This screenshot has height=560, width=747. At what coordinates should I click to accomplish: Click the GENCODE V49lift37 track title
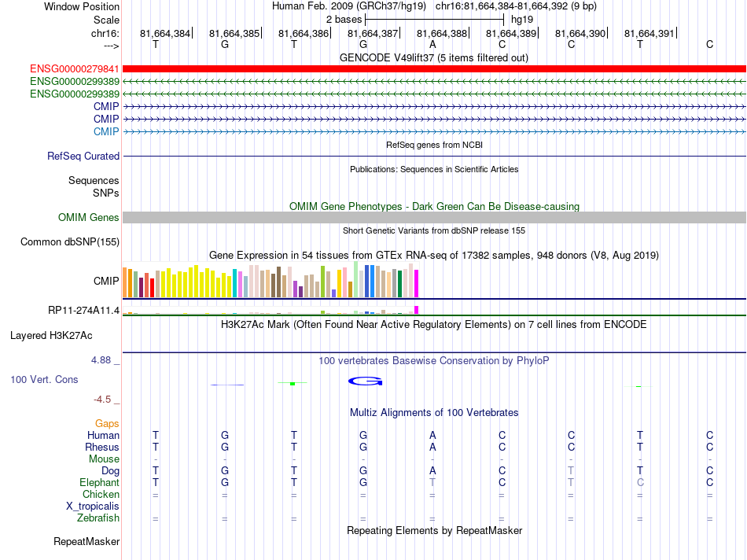434,57
